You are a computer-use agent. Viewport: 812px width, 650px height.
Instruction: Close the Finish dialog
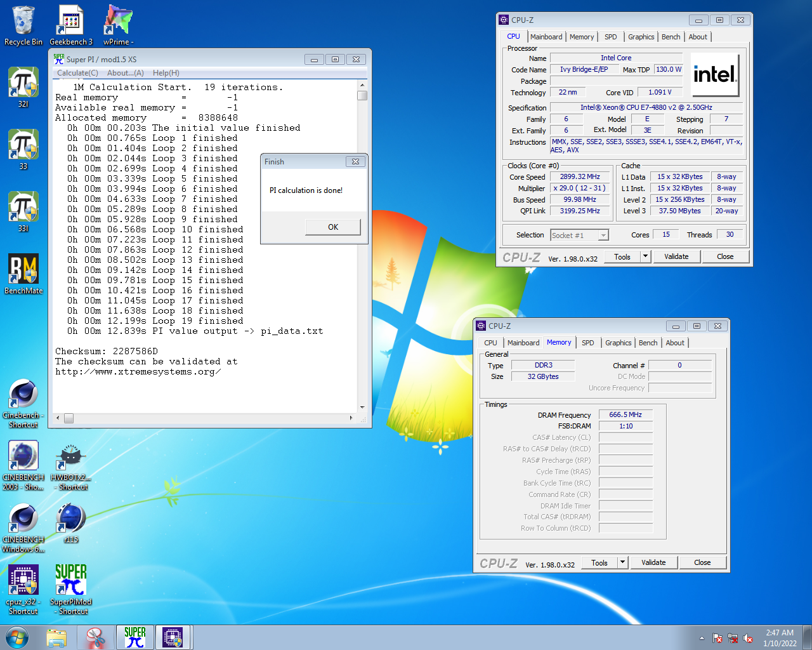pos(356,161)
